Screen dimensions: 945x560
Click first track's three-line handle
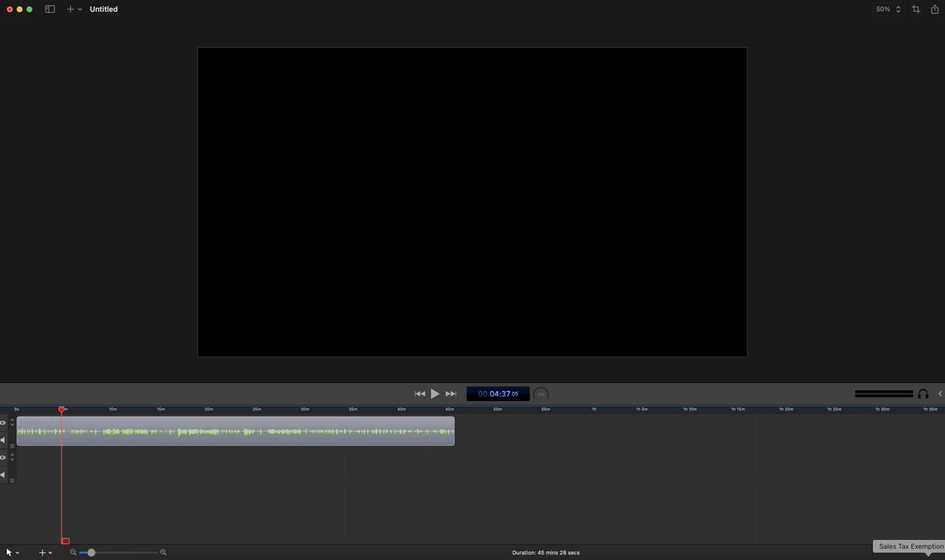(x=12, y=446)
